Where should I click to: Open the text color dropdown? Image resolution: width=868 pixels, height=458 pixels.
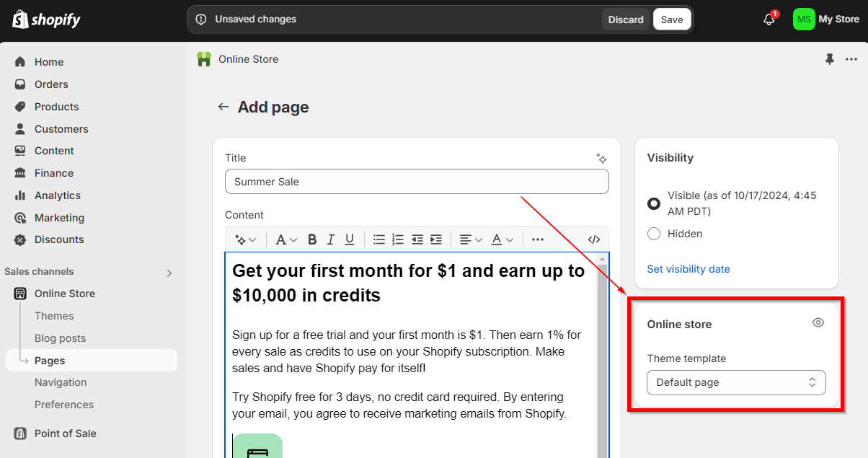point(502,239)
